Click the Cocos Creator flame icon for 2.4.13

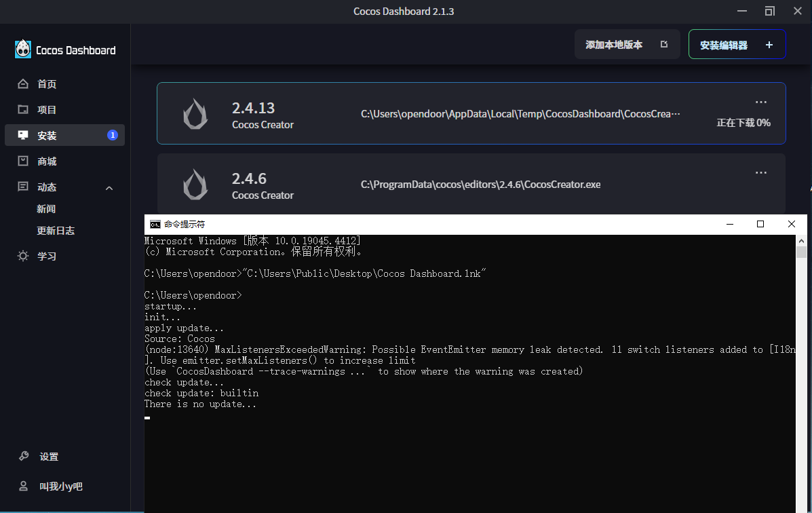point(195,113)
